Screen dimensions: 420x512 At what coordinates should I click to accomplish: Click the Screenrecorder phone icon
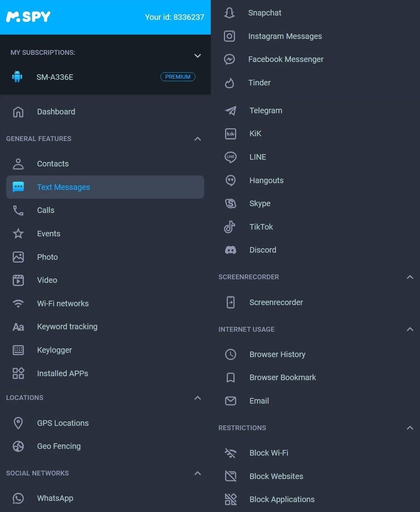point(231,302)
